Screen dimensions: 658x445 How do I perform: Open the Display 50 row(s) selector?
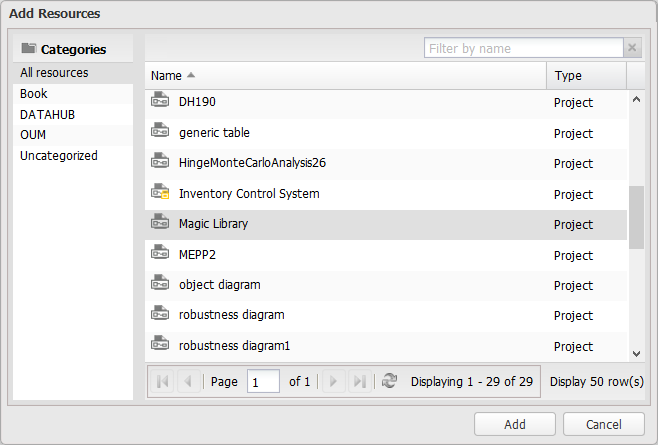pos(596,381)
